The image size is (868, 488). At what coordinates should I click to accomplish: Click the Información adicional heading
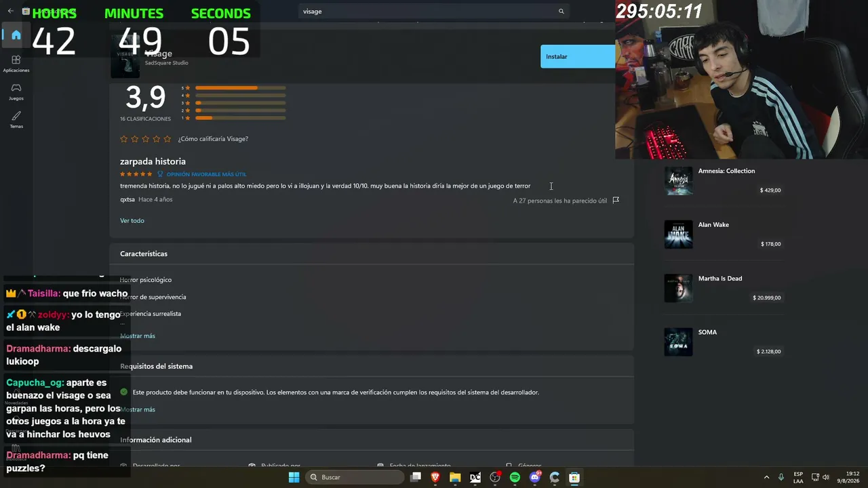click(x=156, y=440)
